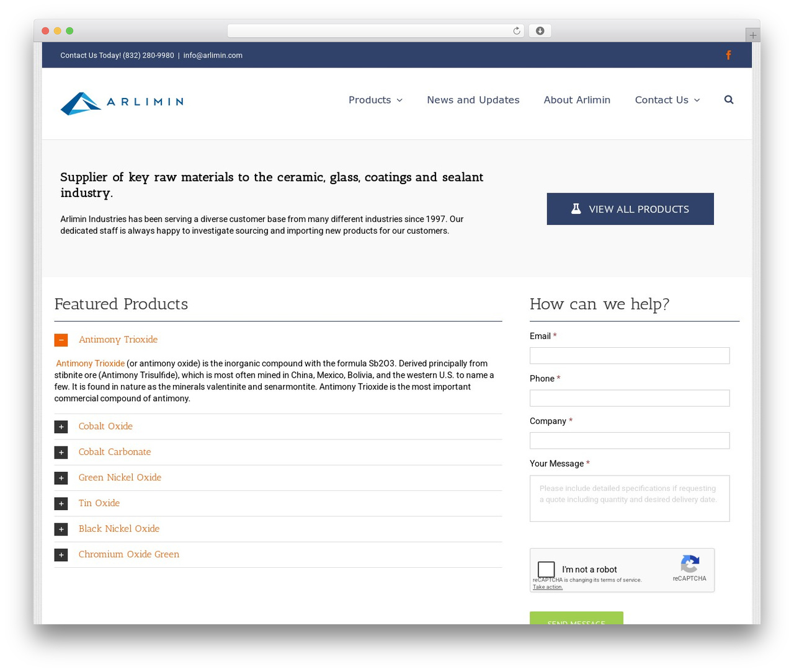The height and width of the screenshot is (672, 794).
Task: Open a new tab with plus icon
Action: (752, 35)
